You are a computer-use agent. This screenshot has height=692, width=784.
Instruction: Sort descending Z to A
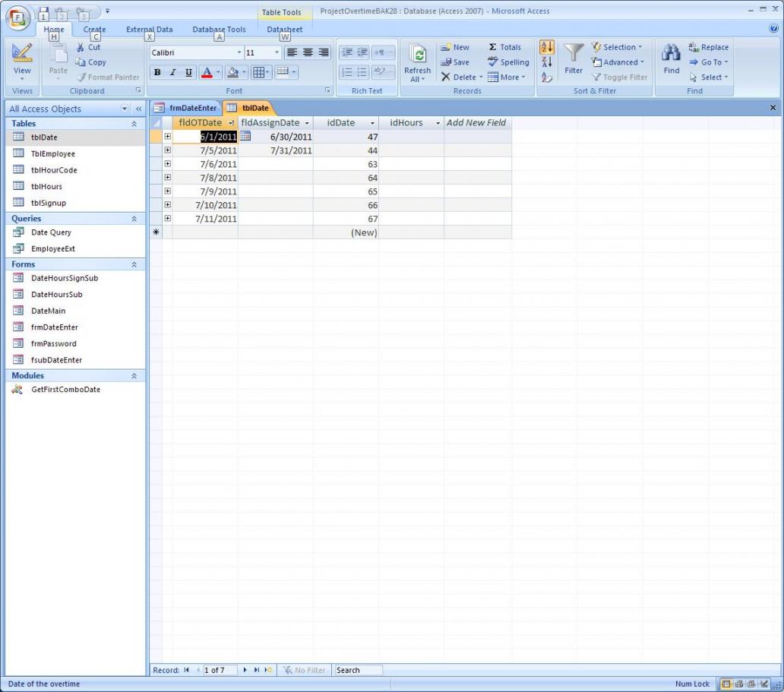click(x=546, y=62)
